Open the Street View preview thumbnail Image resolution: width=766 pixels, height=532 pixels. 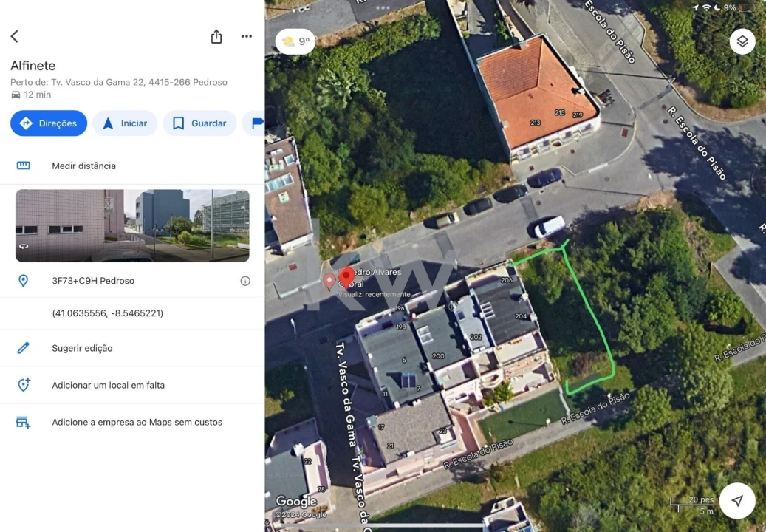[x=132, y=225]
